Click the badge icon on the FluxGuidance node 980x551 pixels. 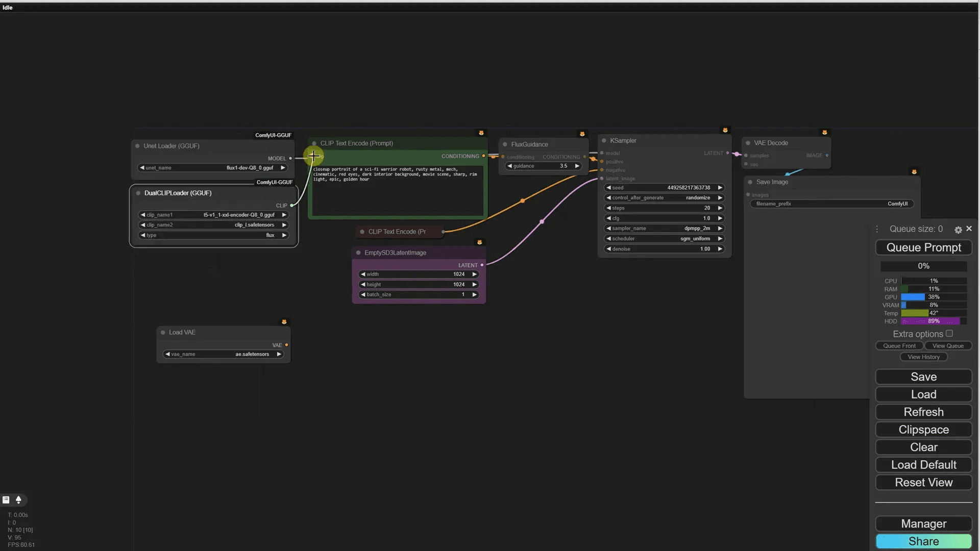[x=582, y=134]
